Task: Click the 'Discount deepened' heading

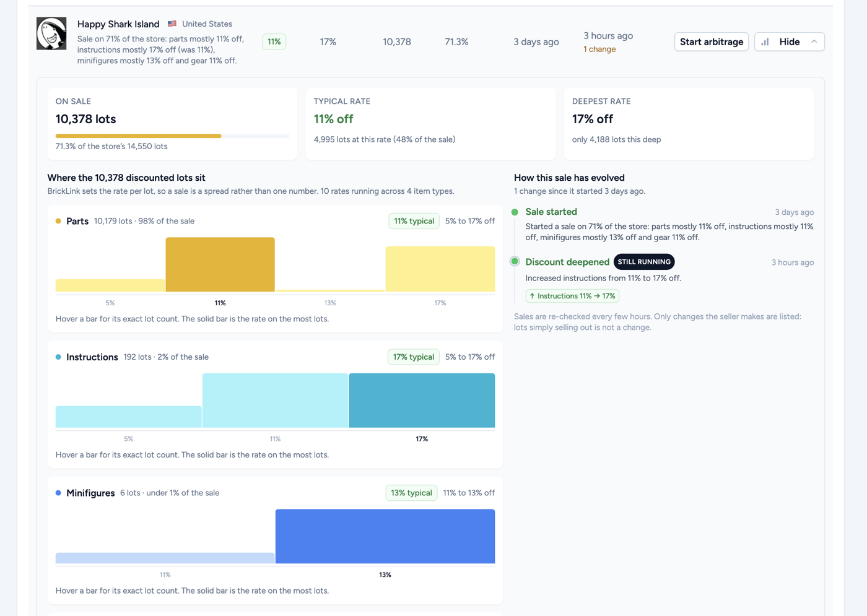Action: [x=567, y=262]
